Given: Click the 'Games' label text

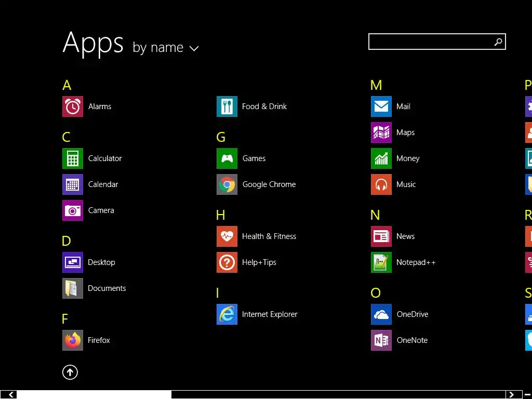Looking at the screenshot, I should (254, 158).
